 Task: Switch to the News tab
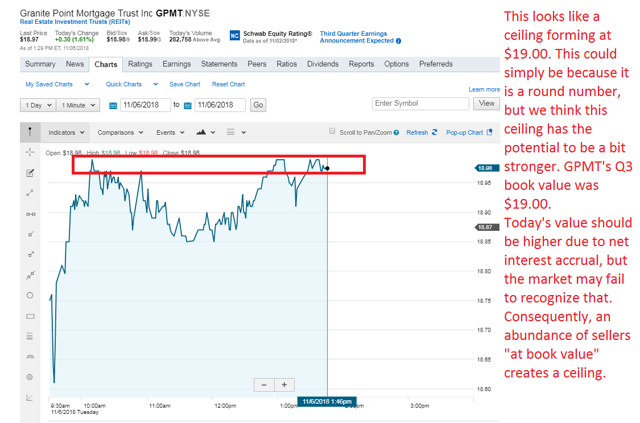coord(75,64)
